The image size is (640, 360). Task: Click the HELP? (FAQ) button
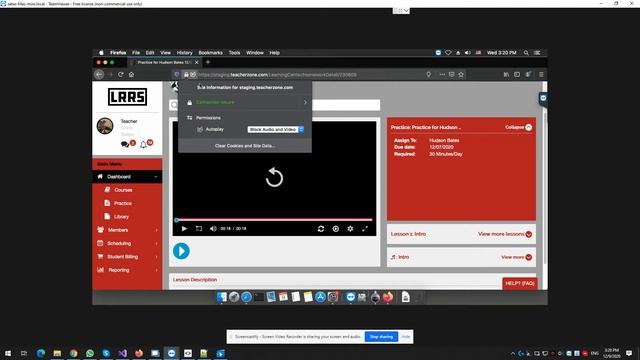520,283
